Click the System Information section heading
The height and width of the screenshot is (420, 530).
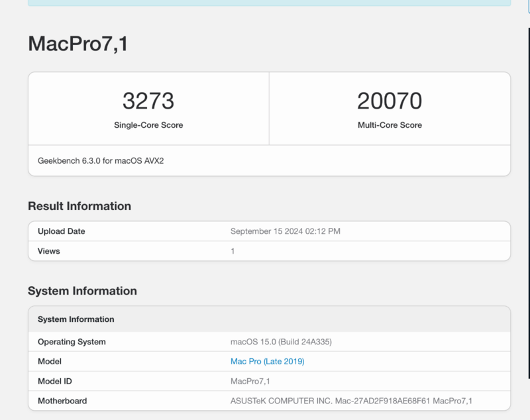[82, 291]
